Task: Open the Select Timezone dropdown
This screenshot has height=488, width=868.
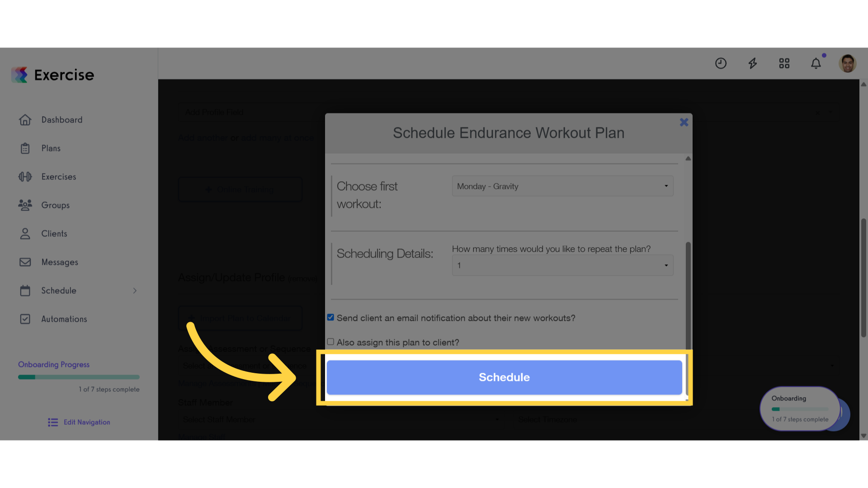Action: pyautogui.click(x=676, y=419)
